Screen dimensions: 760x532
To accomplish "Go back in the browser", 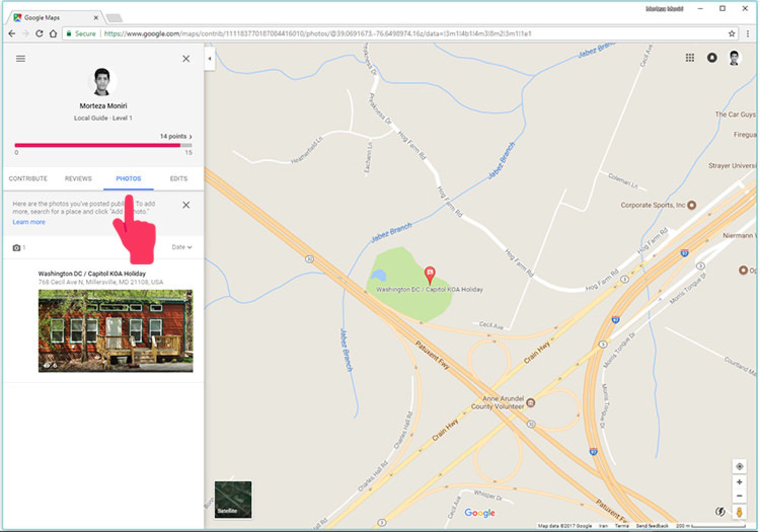I will coord(12,34).
